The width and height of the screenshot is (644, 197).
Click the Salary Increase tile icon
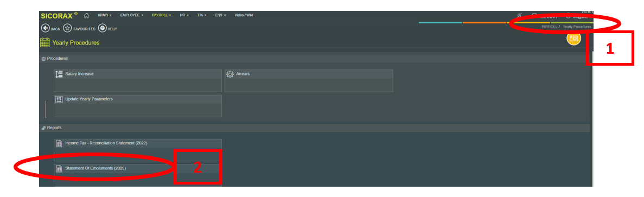pyautogui.click(x=59, y=74)
